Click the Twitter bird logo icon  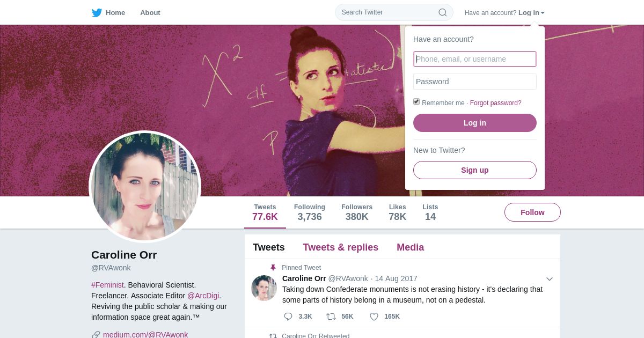pos(97,13)
